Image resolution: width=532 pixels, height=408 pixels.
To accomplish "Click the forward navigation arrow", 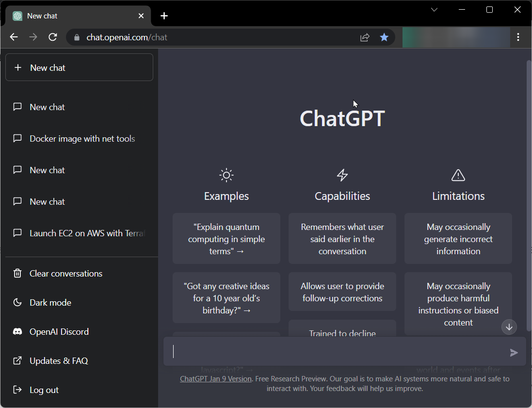I will 33,37.
